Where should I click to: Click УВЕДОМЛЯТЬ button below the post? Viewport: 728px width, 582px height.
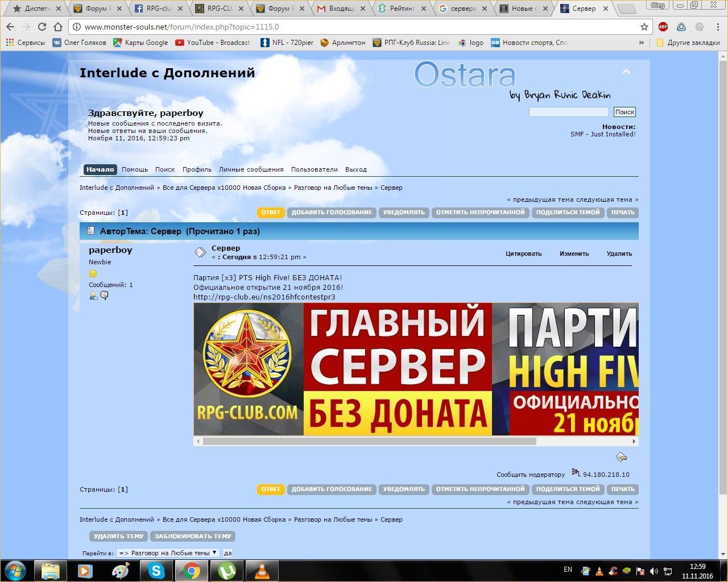pyautogui.click(x=404, y=489)
